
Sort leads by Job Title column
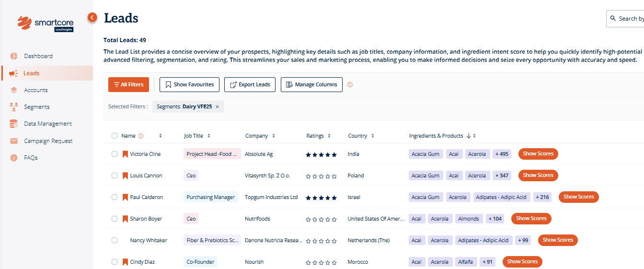point(209,136)
